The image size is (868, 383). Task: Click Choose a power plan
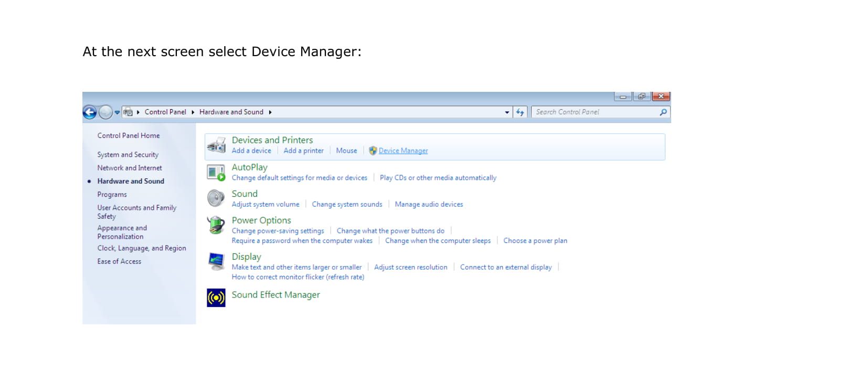(535, 241)
